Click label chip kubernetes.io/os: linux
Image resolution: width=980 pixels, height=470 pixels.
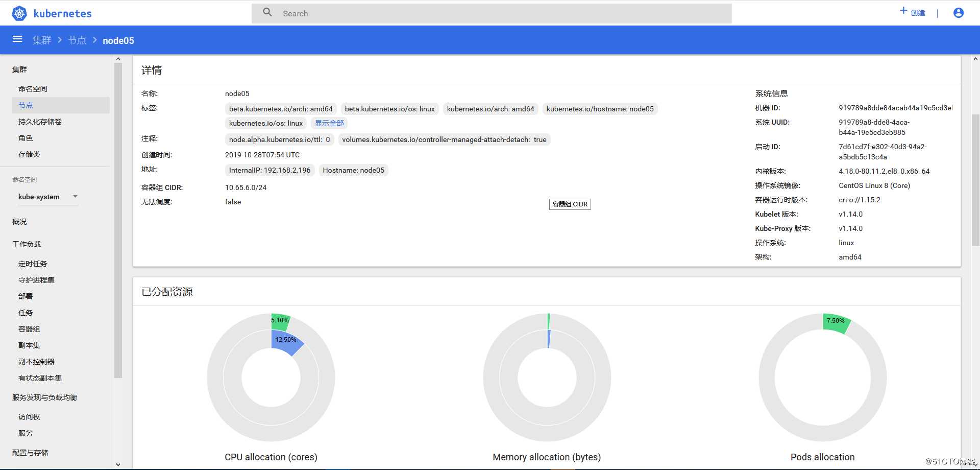266,123
